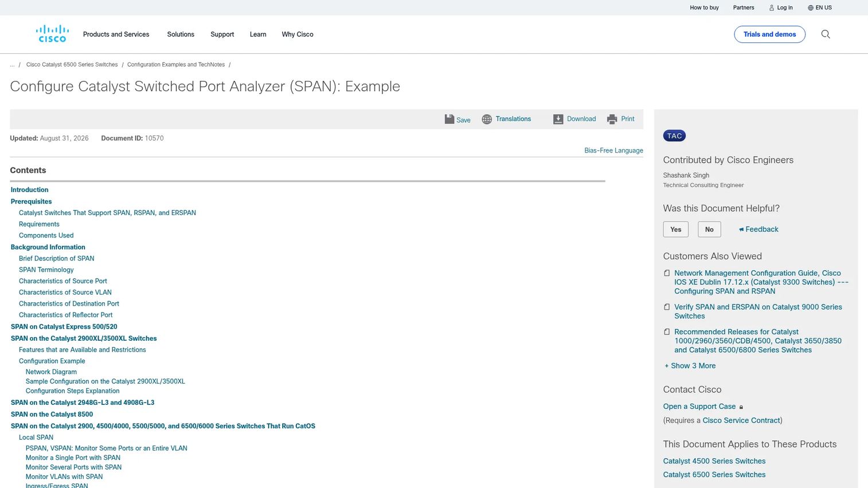The width and height of the screenshot is (868, 488).
Task: Jump to Requirements in contents
Action: coord(39,224)
